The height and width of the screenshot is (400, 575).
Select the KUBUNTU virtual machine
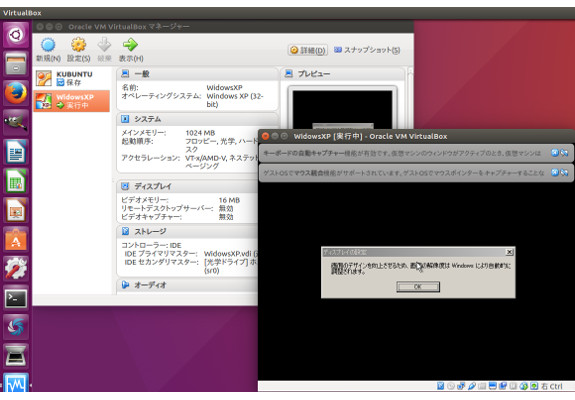click(72, 78)
